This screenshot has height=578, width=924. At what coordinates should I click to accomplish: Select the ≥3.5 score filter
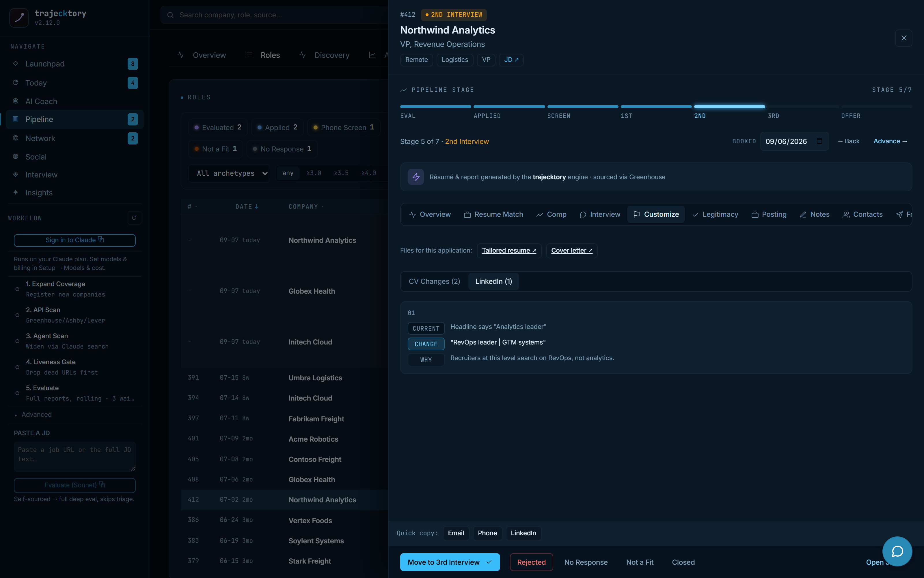[x=341, y=173]
